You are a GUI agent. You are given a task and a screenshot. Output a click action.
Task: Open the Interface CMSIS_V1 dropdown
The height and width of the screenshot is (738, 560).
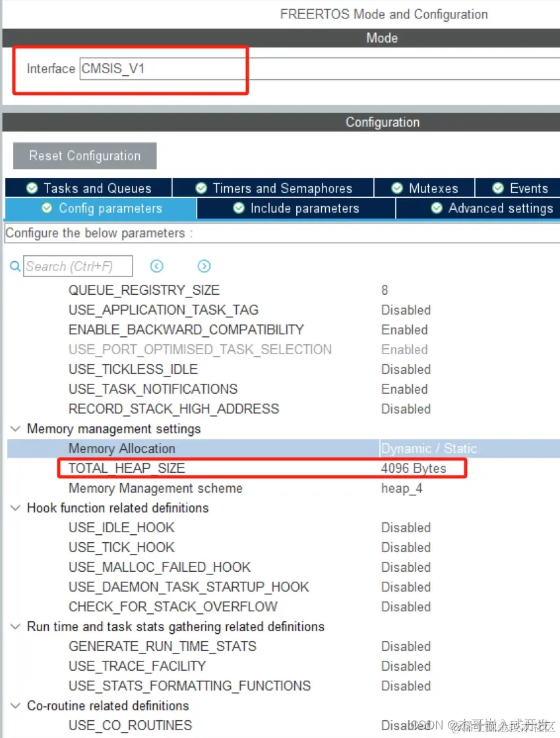click(320, 69)
